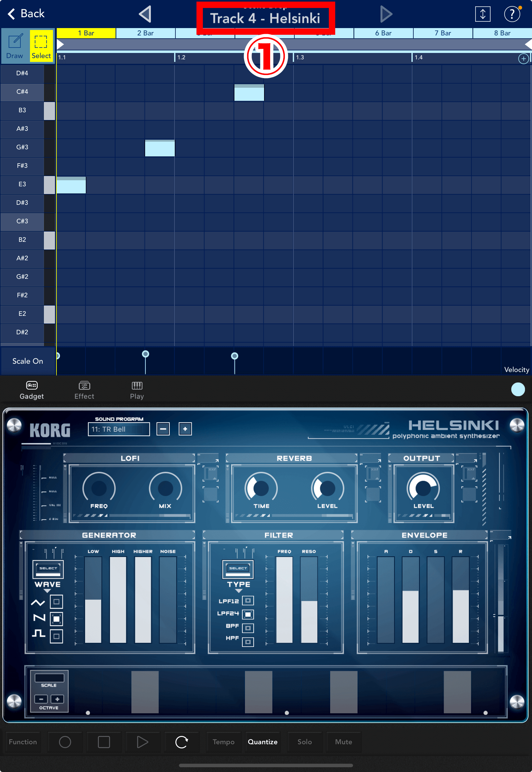Stop playback with the square button

(x=104, y=742)
